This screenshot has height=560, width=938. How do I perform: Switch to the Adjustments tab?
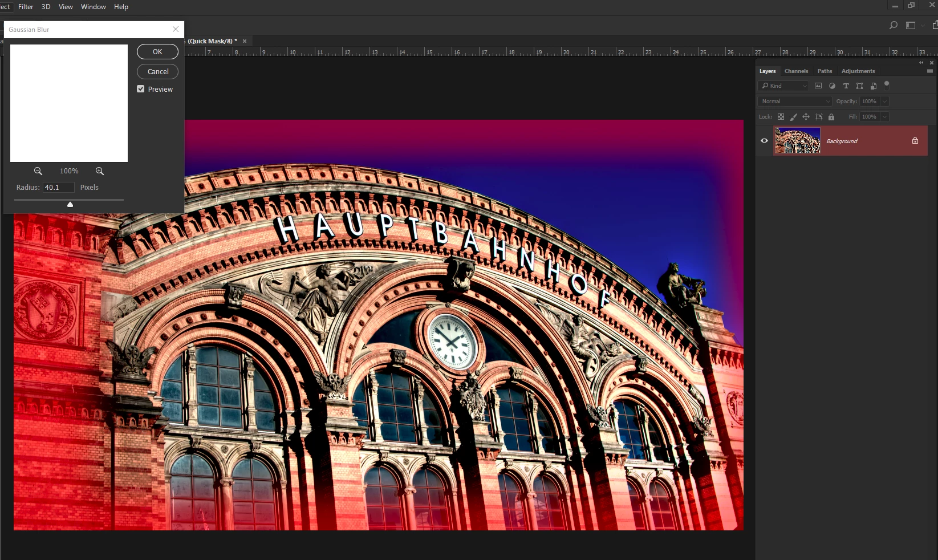[x=858, y=71]
